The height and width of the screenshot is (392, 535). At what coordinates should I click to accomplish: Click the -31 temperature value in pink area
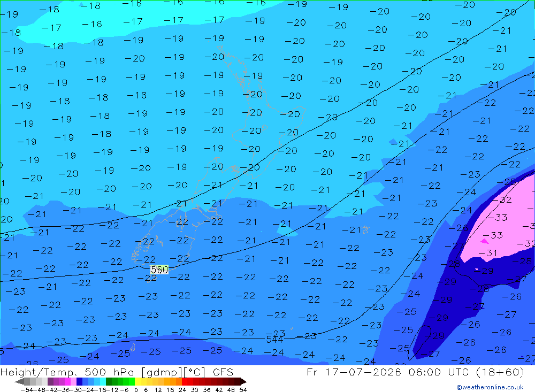click(487, 253)
